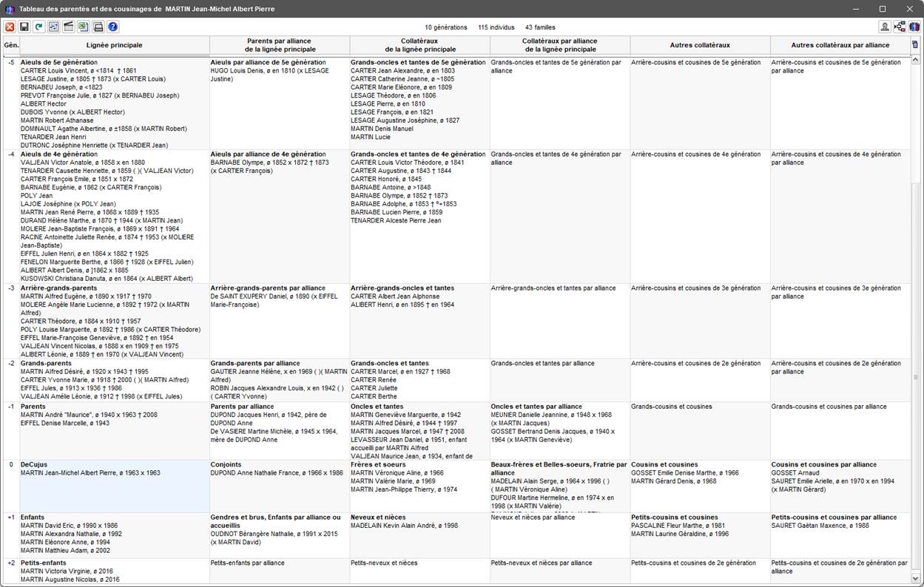Select 'DE SAINT EXUPERY Daniel, ø 1890'
The image size is (924, 587).
275,300
